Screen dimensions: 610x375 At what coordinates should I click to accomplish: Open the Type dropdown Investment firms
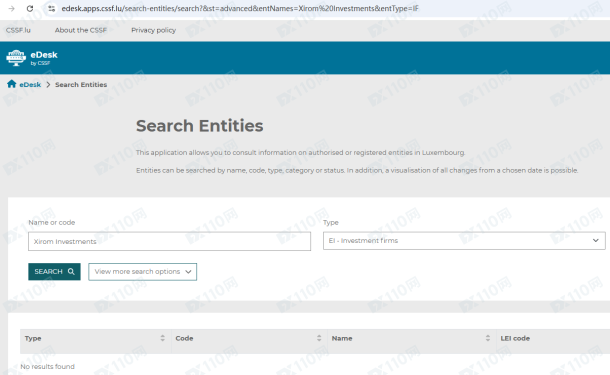(x=464, y=240)
